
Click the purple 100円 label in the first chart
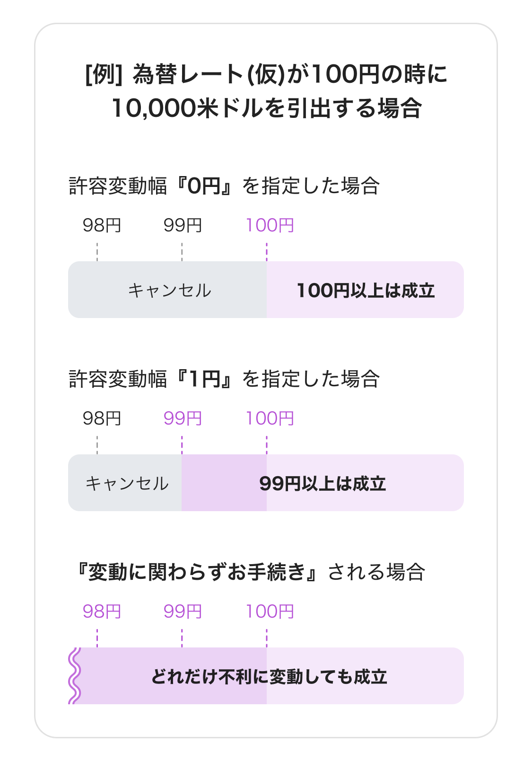point(270,225)
